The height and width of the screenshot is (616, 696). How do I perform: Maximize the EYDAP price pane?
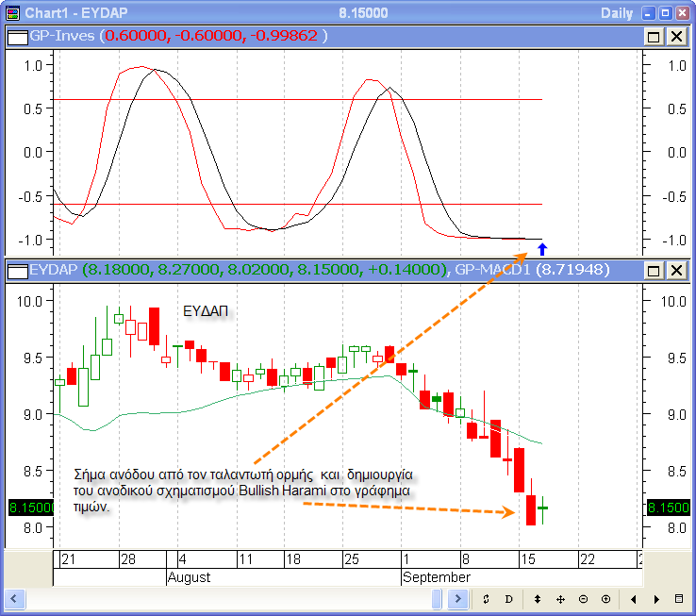pos(654,271)
